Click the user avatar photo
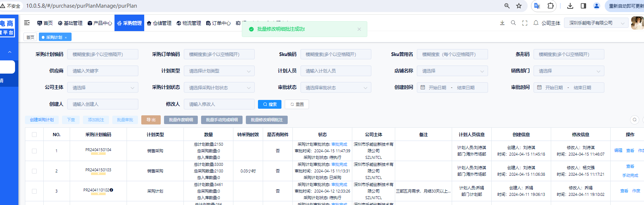 (637, 23)
